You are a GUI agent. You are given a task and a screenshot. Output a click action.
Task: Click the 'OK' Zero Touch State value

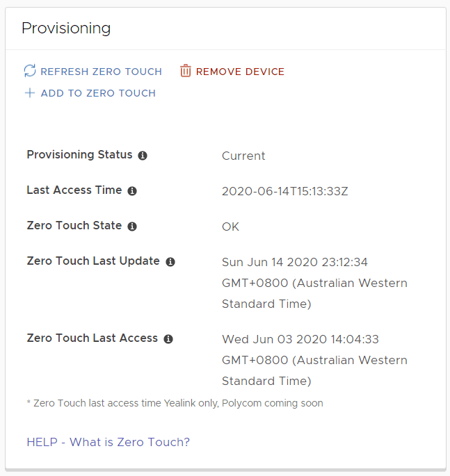230,227
